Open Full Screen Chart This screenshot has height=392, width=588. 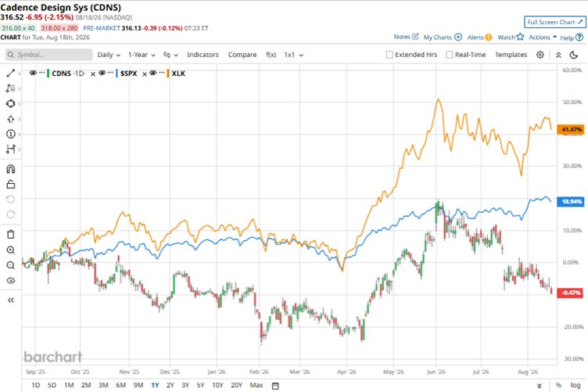pos(554,22)
